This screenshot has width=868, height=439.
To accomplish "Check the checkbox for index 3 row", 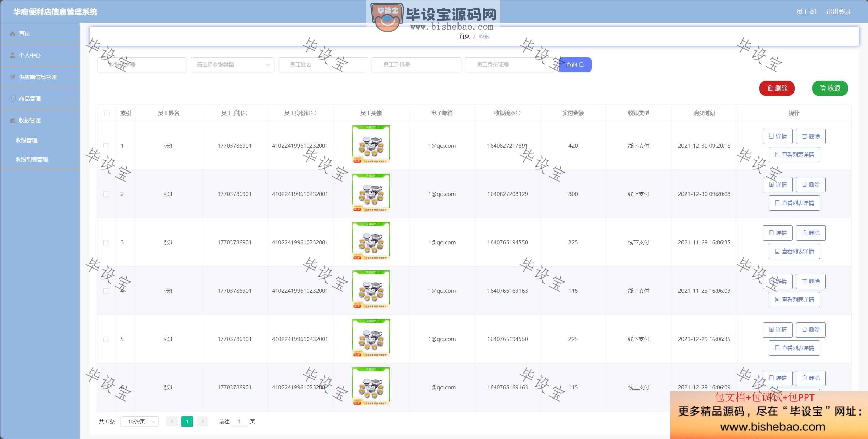I will click(106, 242).
